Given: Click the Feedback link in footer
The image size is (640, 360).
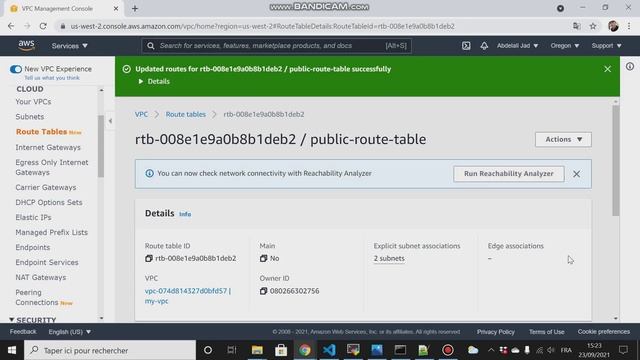Looking at the screenshot, I should pos(23,332).
